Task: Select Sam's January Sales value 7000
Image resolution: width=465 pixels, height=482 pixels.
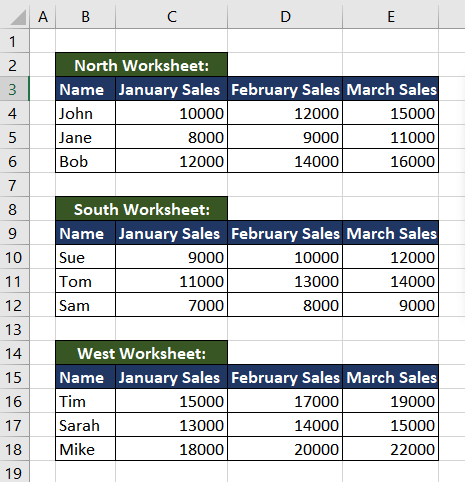Action: (x=172, y=305)
